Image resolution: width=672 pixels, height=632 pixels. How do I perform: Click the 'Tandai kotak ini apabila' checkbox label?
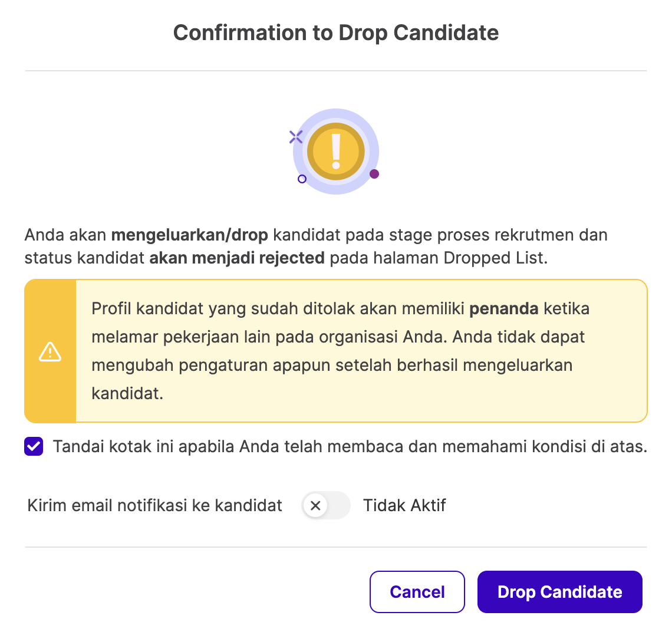click(x=350, y=447)
